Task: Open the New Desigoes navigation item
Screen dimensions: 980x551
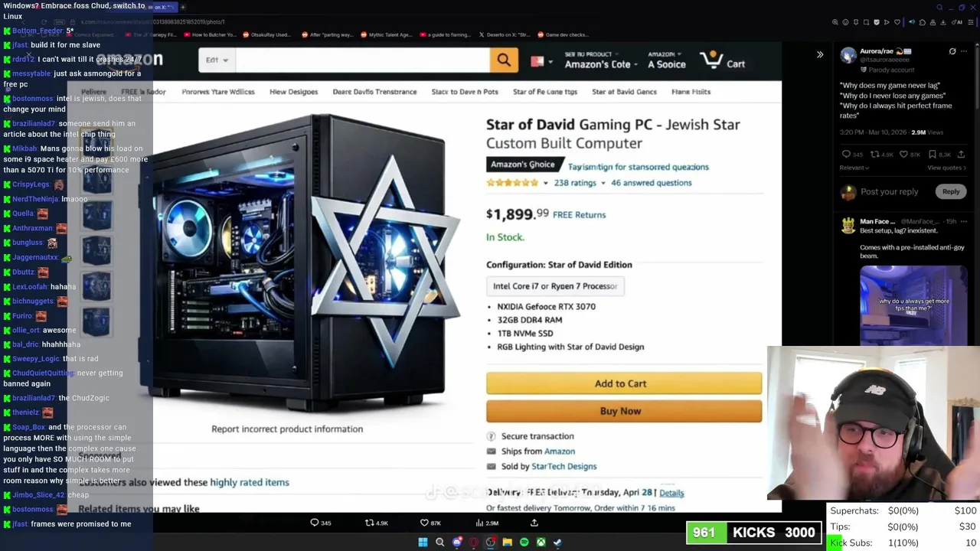Action: tap(293, 92)
